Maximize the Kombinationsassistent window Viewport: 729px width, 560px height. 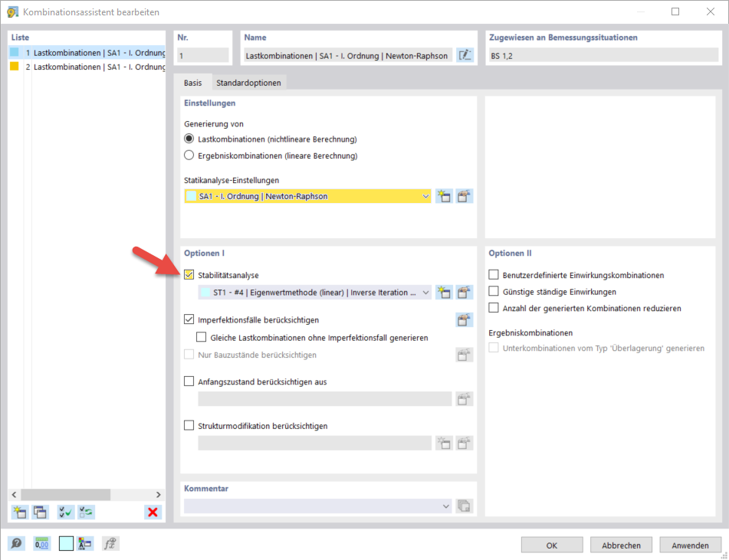675,11
